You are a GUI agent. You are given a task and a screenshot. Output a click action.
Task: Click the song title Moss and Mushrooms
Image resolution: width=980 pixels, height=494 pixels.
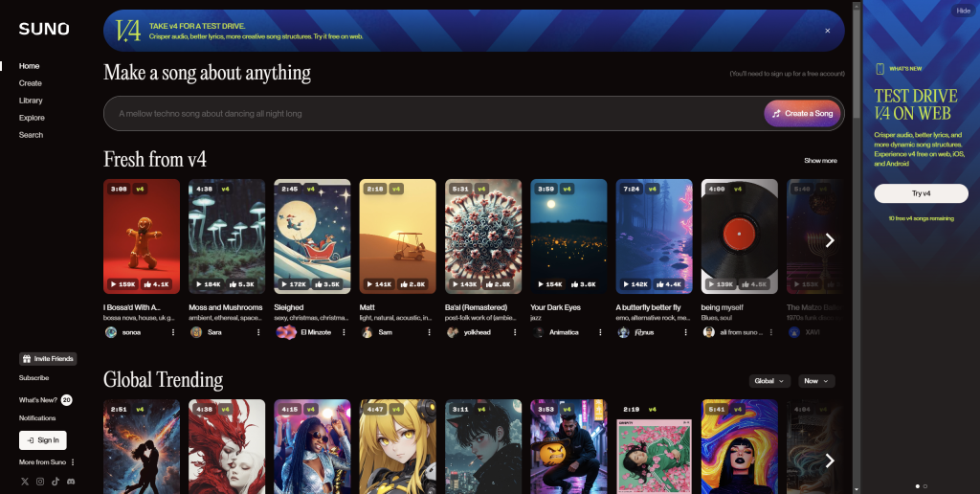pos(226,307)
